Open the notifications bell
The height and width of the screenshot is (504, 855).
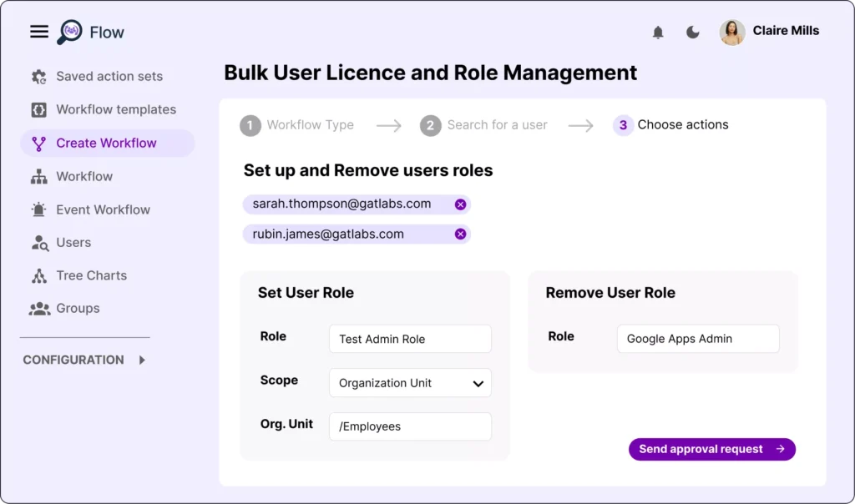coord(658,33)
